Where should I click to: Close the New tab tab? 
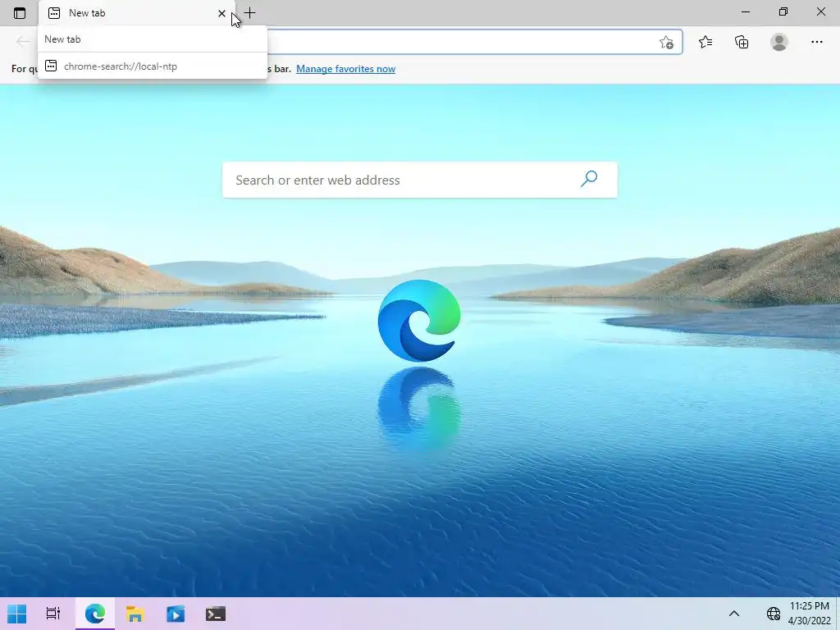tap(221, 13)
